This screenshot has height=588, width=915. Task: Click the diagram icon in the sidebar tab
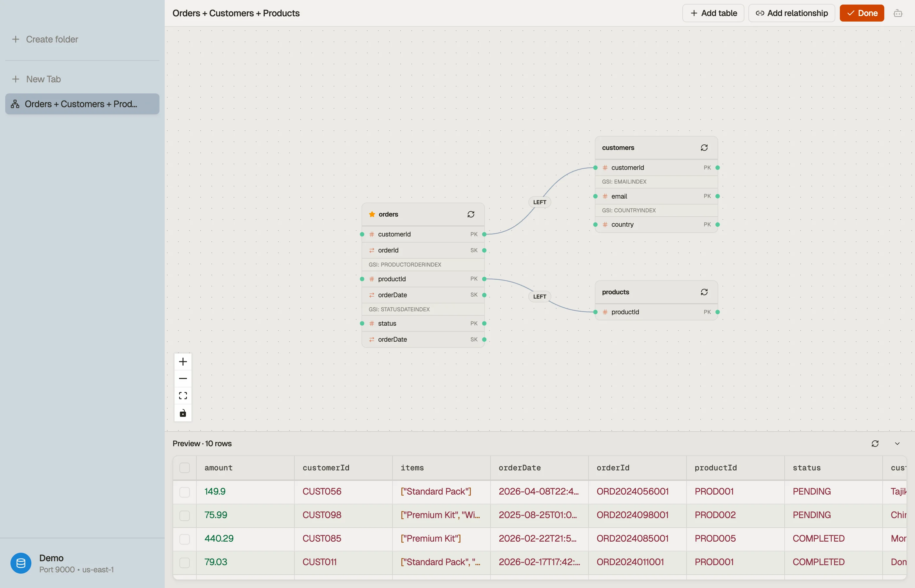[x=15, y=104]
